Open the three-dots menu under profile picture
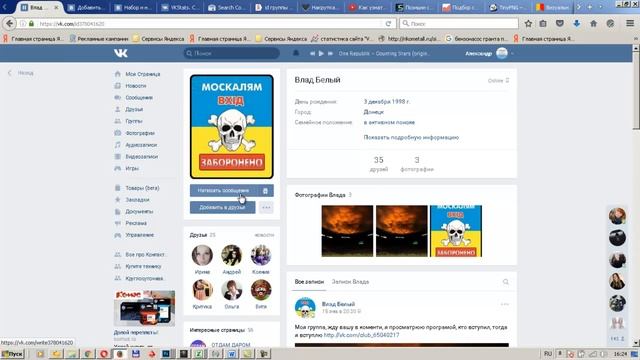 pyautogui.click(x=266, y=207)
